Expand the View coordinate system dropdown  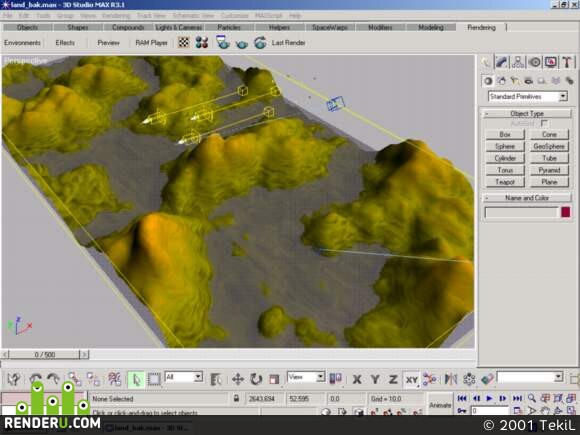[306, 377]
